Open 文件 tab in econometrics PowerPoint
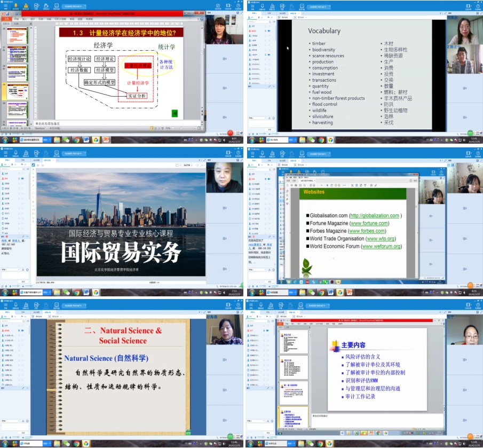This screenshot has width=483, height=448. (6, 19)
